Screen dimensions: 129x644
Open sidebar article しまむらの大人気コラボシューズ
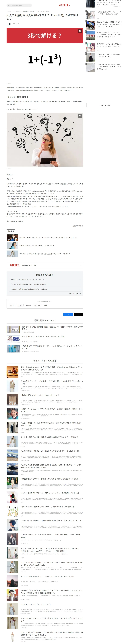click(109, 34)
